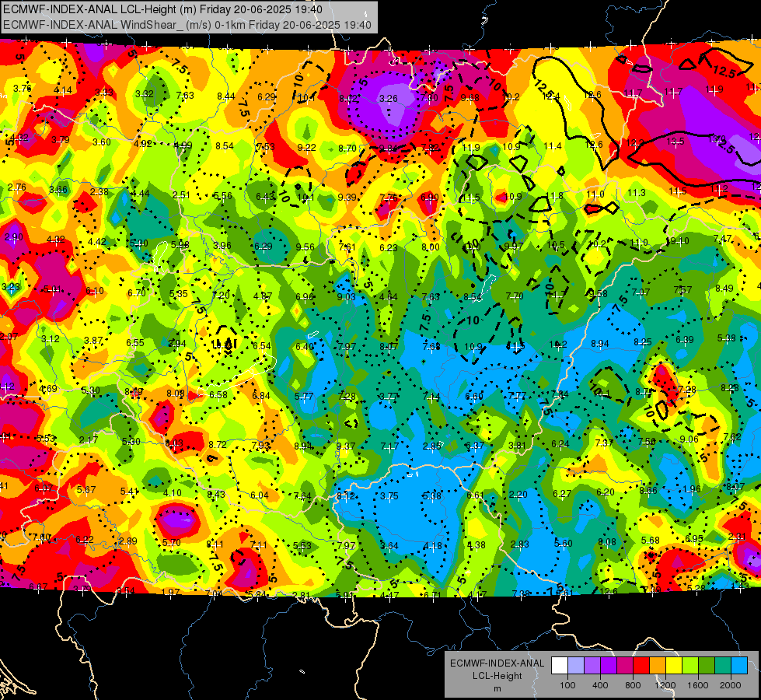This screenshot has height=700, width=761.
Task: Click the map value "6.04"
Action: click(x=259, y=495)
